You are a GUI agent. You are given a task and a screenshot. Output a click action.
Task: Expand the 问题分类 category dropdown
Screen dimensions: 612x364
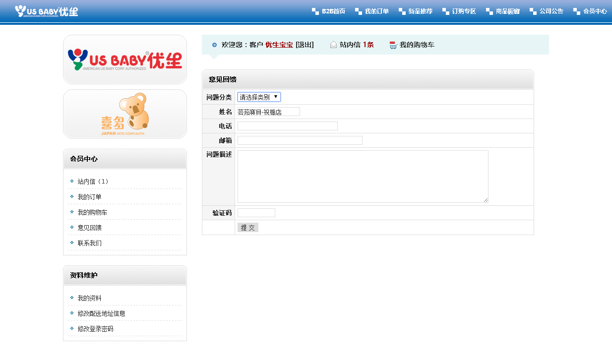tap(259, 97)
